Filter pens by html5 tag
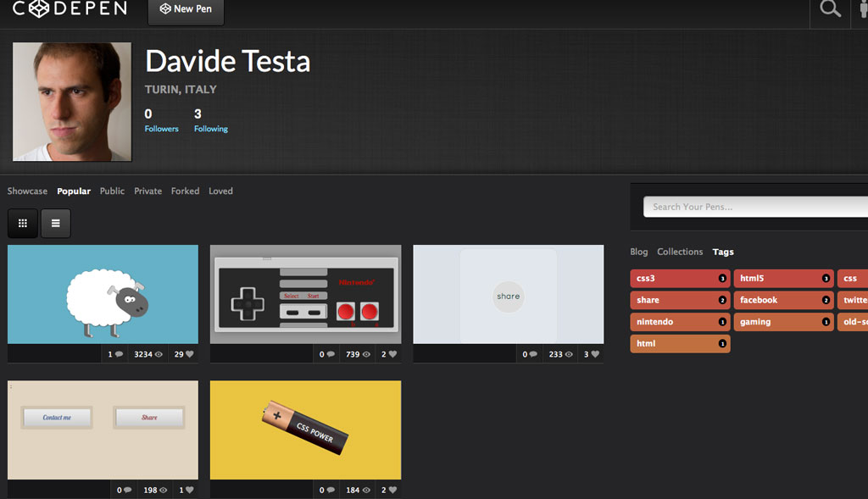This screenshot has height=499, width=868. (x=784, y=278)
